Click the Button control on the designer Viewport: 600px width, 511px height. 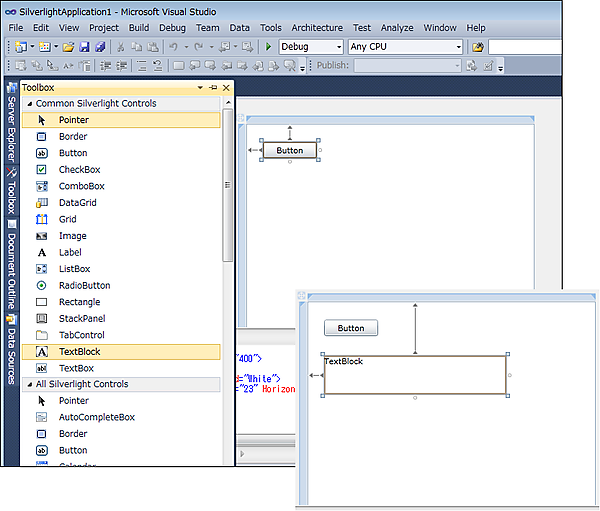tap(289, 151)
